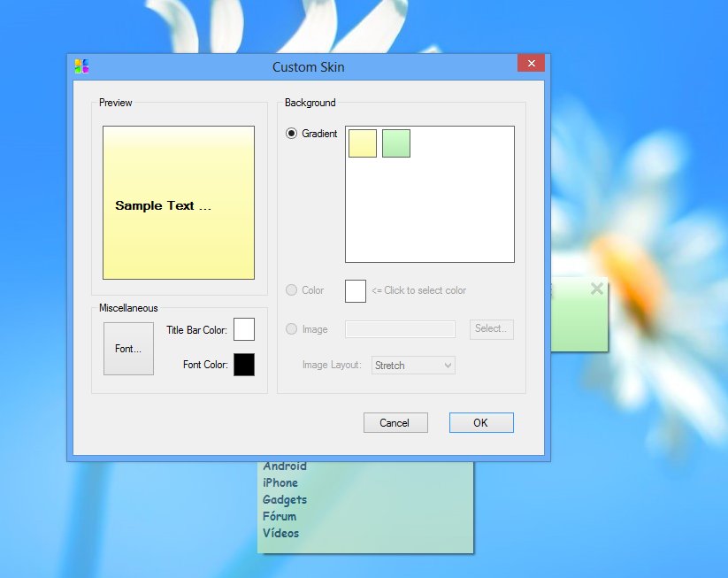
Task: Click the Custom Skin app icon in title bar
Action: (x=81, y=66)
